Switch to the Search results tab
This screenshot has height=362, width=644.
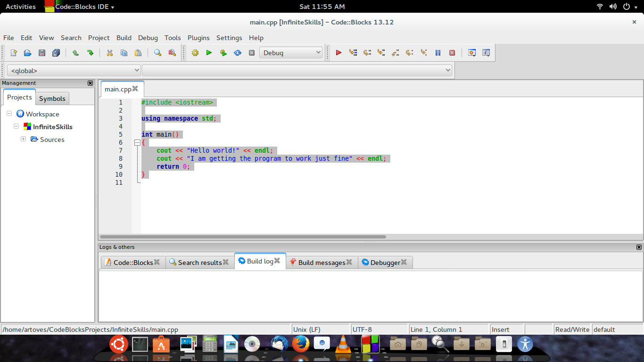200,263
